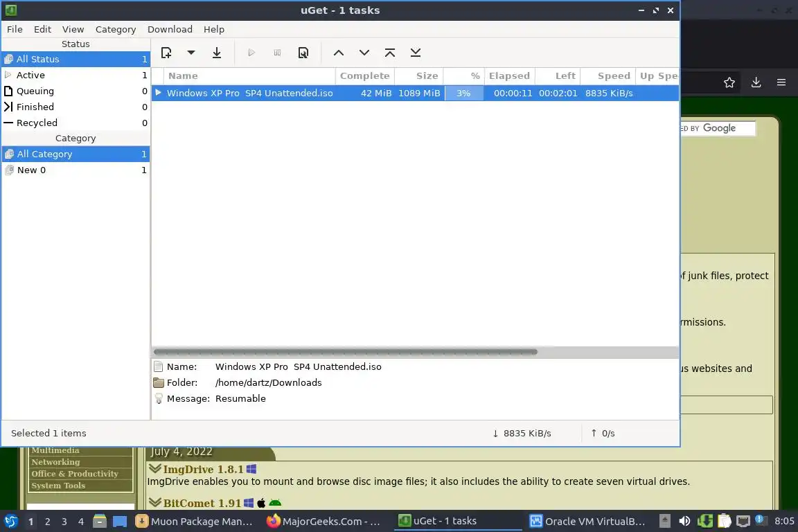Screen dimensions: 798x532
Task: Open the dropdown arrow beside New Download
Action: 191,53
